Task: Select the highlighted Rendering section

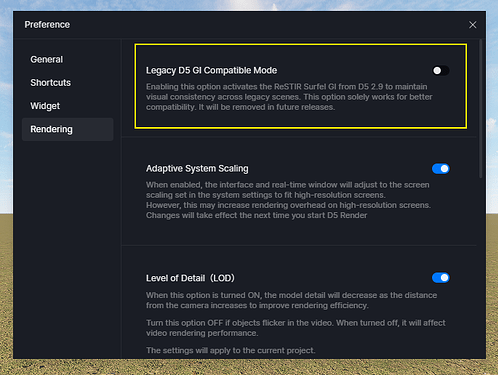Action: (x=68, y=129)
